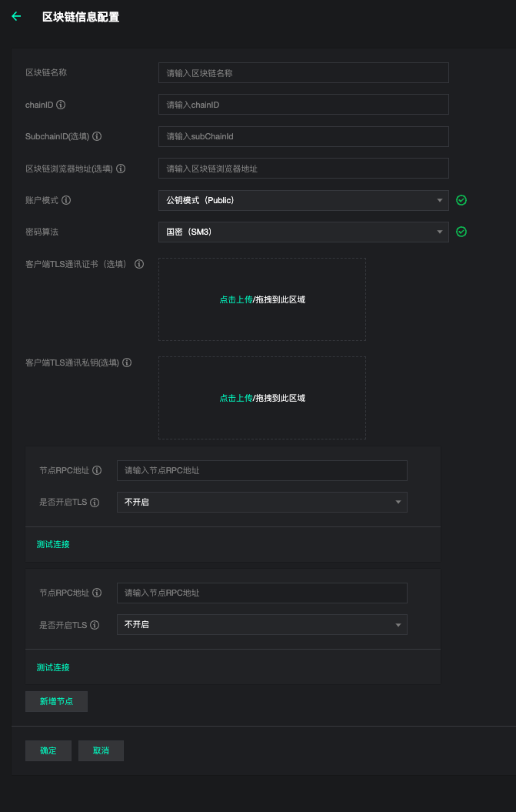516x812 pixels.
Task: Open the 密码算法 dropdown showing 国密 SM3
Action: 303,232
